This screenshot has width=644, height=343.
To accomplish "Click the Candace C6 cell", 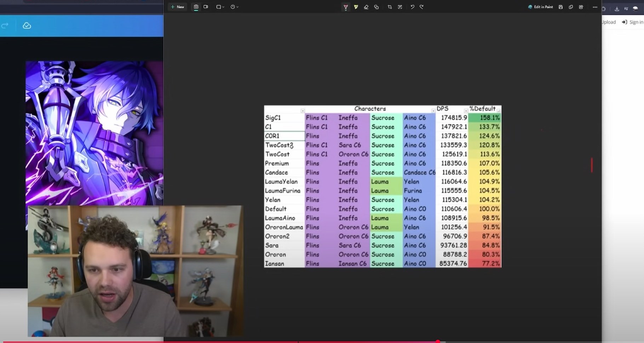I will pos(419,173).
